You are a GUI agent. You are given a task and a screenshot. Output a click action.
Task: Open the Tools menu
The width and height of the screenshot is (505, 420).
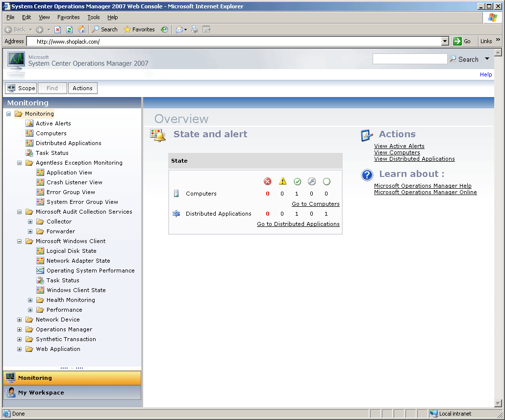[93, 17]
